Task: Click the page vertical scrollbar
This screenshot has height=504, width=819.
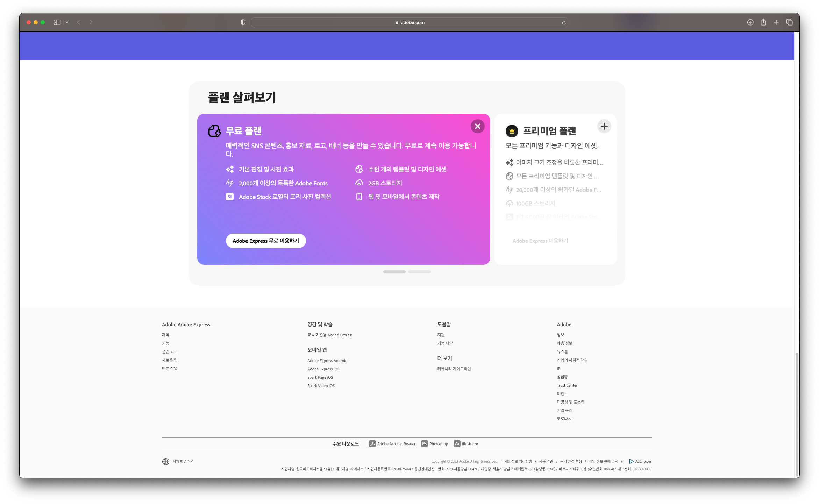Action: 797,414
